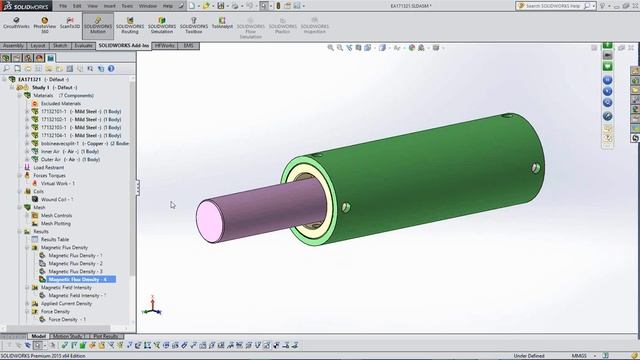Enable the TolAnalyst add-in

tap(222, 23)
